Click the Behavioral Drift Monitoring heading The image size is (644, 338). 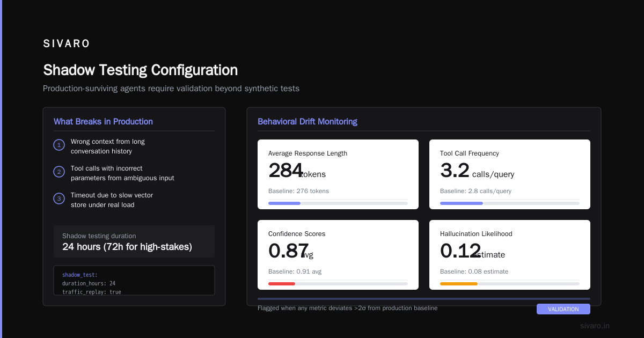(x=308, y=122)
